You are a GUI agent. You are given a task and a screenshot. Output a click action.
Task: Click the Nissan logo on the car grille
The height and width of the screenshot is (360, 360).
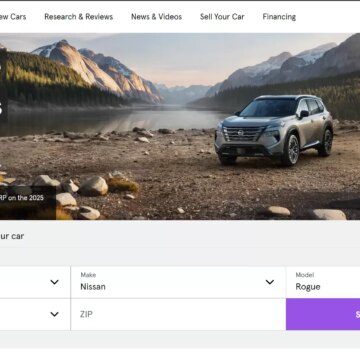coord(240,133)
